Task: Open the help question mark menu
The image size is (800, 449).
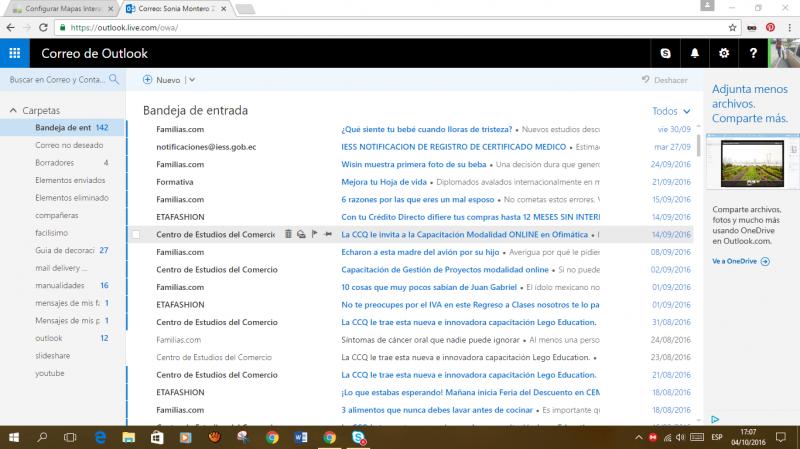Action: click(x=752, y=53)
